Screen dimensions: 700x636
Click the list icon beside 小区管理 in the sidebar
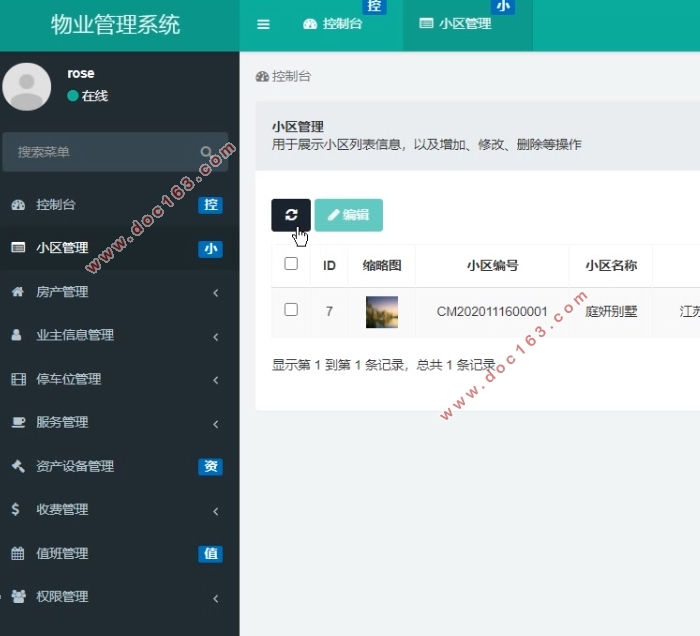point(18,247)
